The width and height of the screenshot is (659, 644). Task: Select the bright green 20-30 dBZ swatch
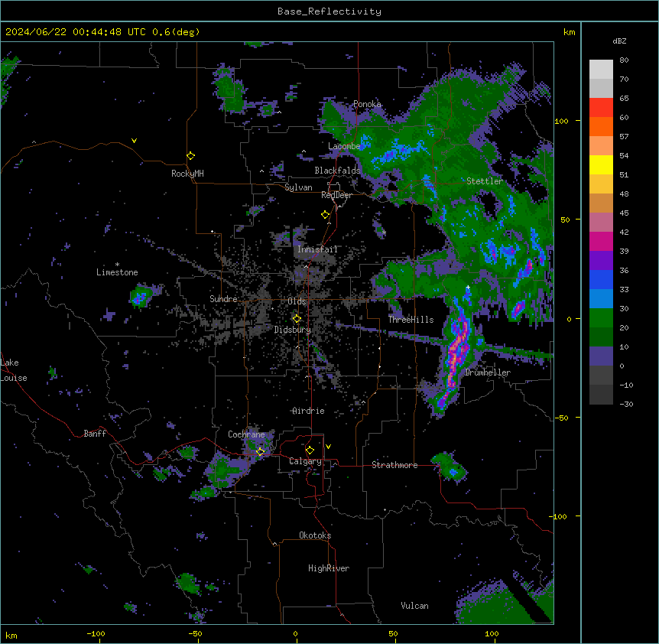pyautogui.click(x=601, y=318)
